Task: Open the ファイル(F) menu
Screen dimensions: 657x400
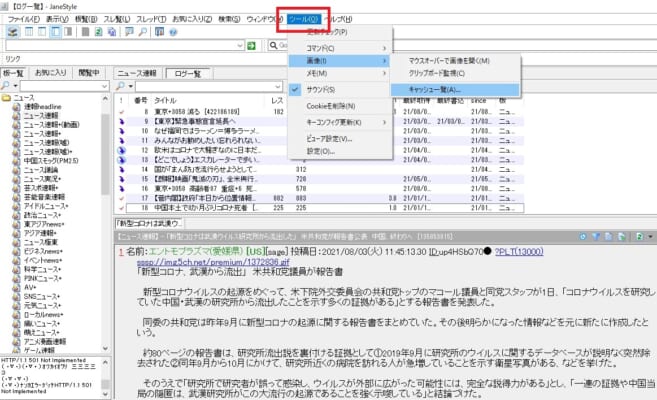Action: [x=21, y=18]
